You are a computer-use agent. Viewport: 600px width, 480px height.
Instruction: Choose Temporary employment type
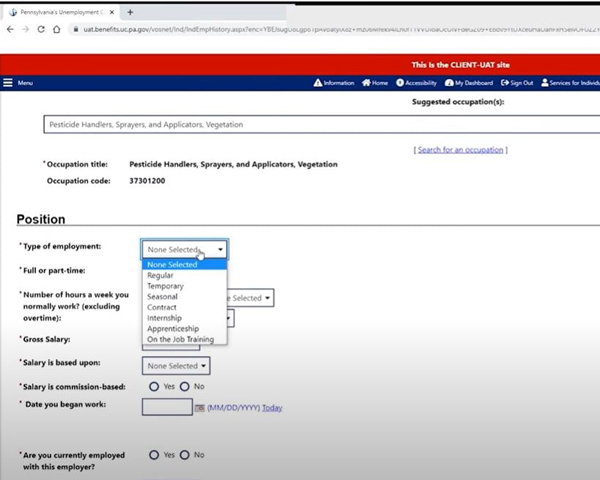coord(184,286)
